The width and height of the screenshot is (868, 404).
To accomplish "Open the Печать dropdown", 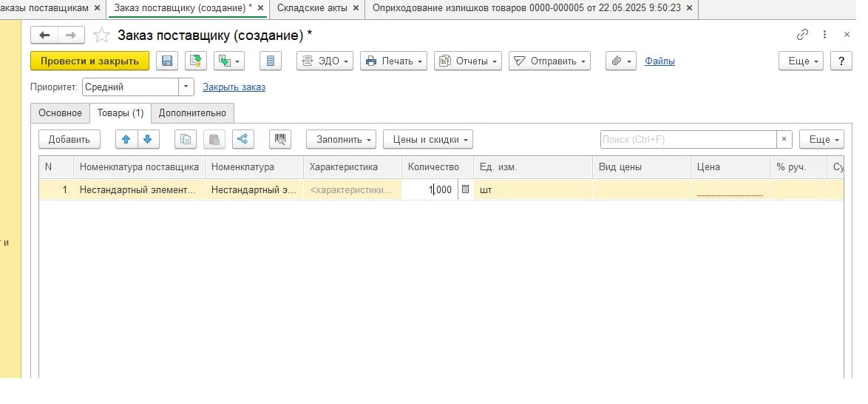I will tap(393, 61).
